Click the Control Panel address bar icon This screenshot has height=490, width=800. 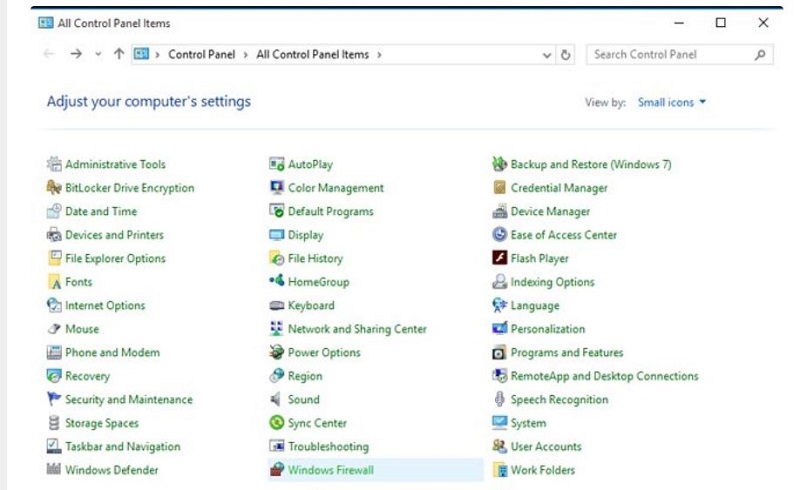141,54
